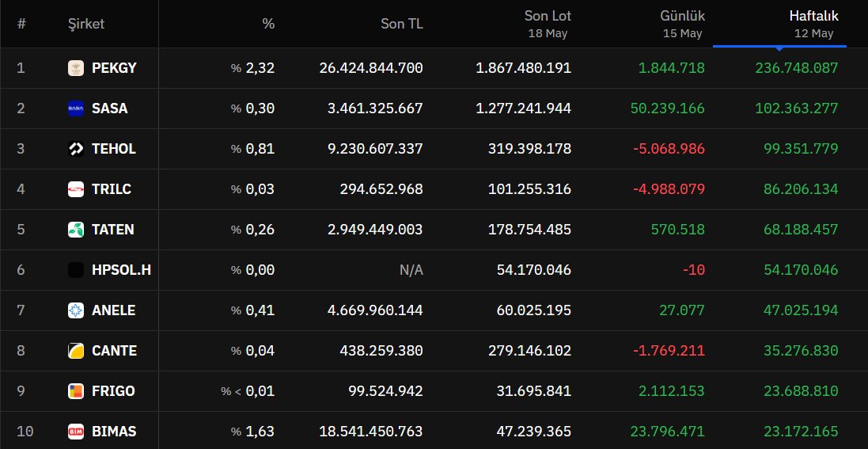Click the PEKGY company logo icon

pyautogui.click(x=76, y=68)
